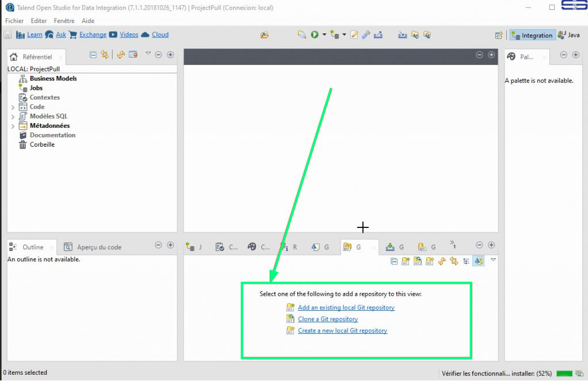Open the palette-icon C... tab in the bottom panel

coord(259,247)
